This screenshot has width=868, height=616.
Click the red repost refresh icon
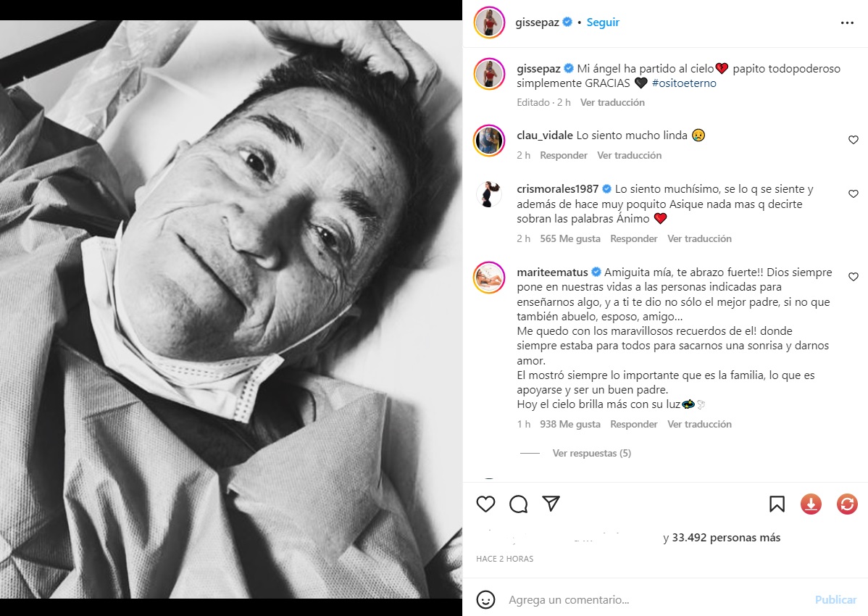click(847, 504)
